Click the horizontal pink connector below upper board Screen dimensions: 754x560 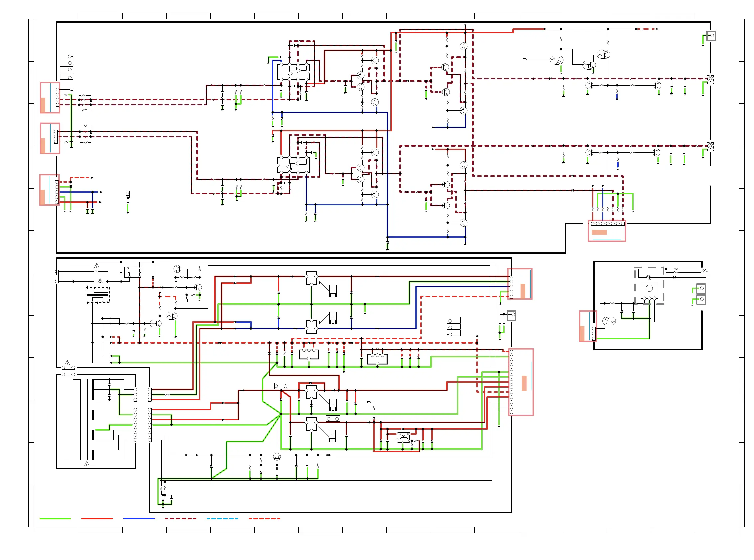[607, 230]
